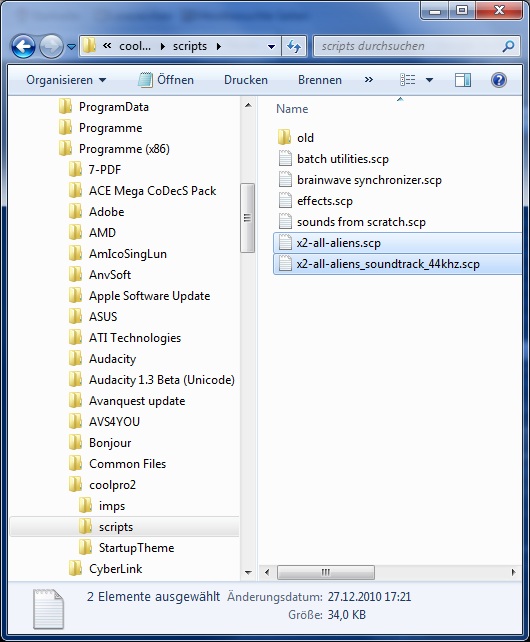
Task: Open the address bar history dropdown
Action: (x=271, y=46)
